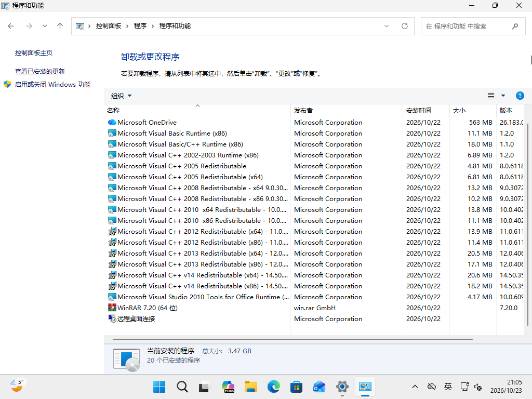
Task: Click icon of Visual Basic Runtime (x86)
Action: 112,134
